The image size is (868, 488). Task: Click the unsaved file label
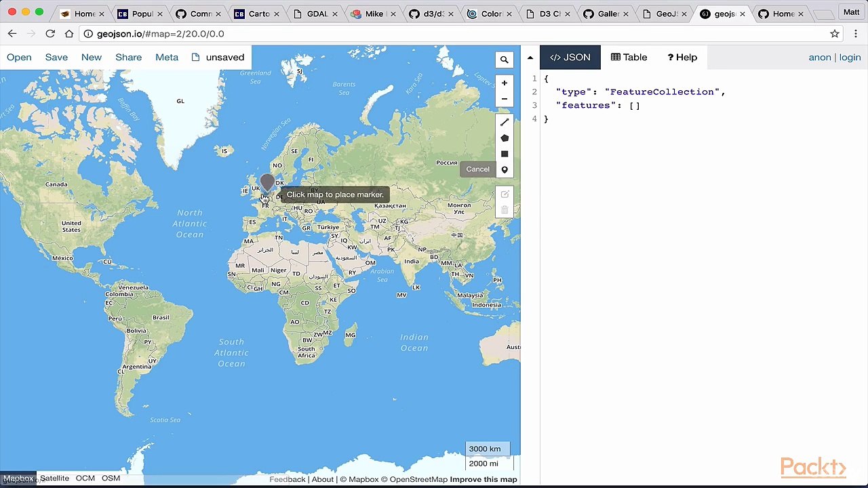point(218,58)
